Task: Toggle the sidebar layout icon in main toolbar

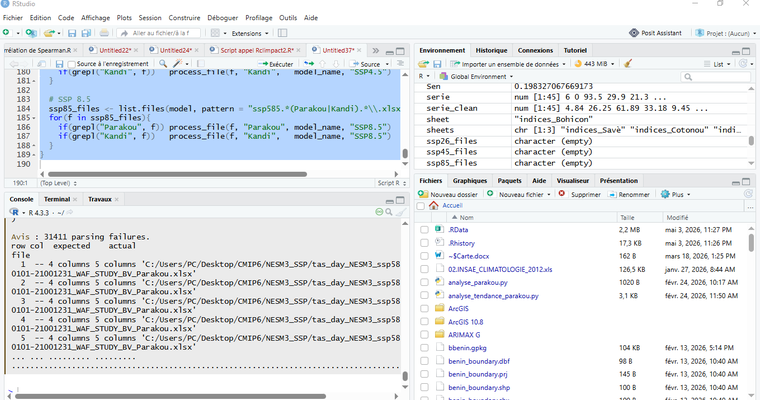Action: click(283, 33)
